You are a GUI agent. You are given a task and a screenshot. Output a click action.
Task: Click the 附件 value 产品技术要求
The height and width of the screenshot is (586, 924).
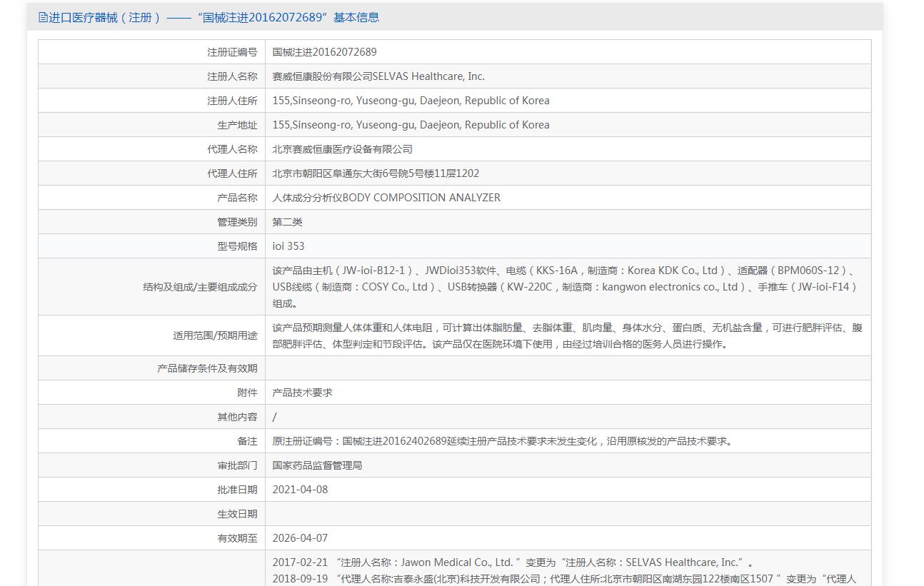[302, 393]
